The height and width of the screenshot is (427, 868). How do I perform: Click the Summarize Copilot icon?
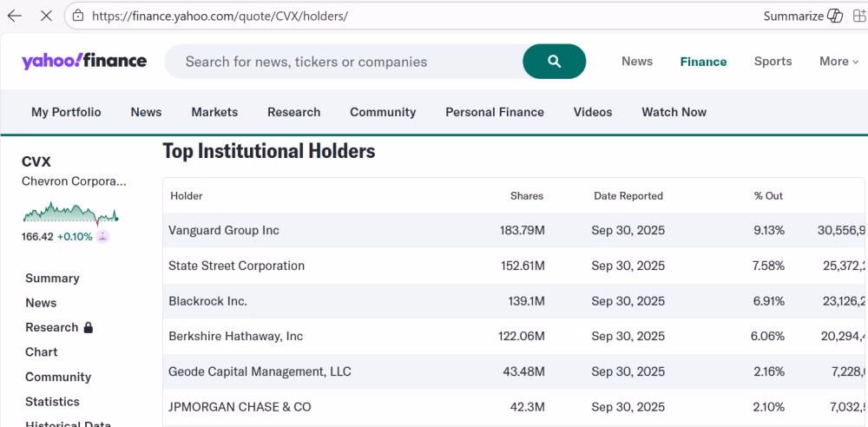835,16
